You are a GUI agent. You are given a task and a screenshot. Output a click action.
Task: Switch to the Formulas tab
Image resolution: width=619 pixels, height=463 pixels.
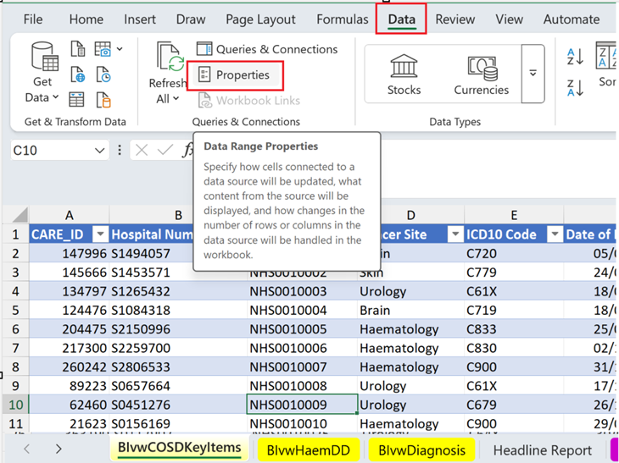click(x=342, y=19)
